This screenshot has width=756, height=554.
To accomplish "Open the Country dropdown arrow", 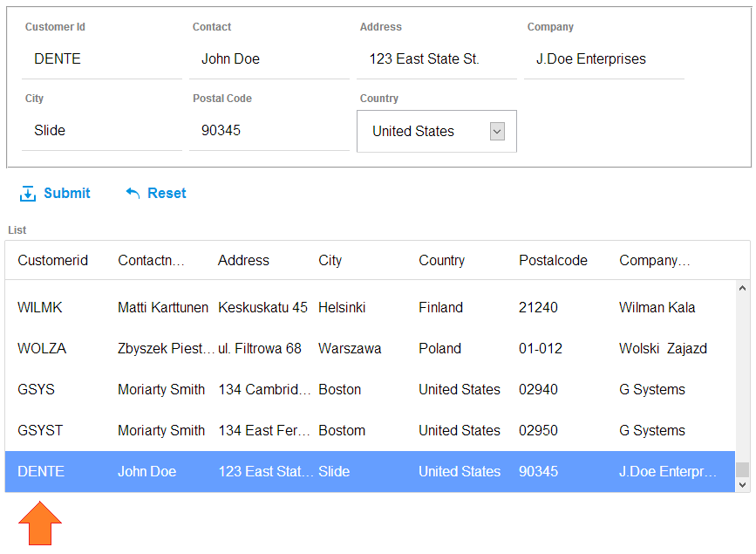I will [497, 131].
